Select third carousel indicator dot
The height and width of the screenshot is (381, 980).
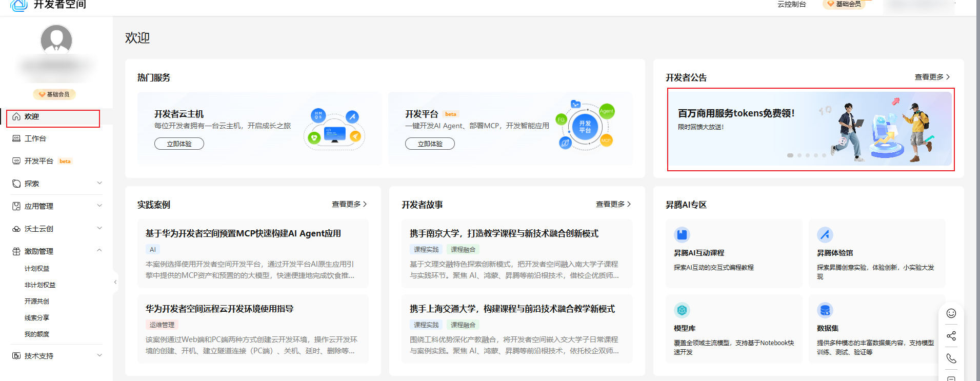tap(808, 155)
